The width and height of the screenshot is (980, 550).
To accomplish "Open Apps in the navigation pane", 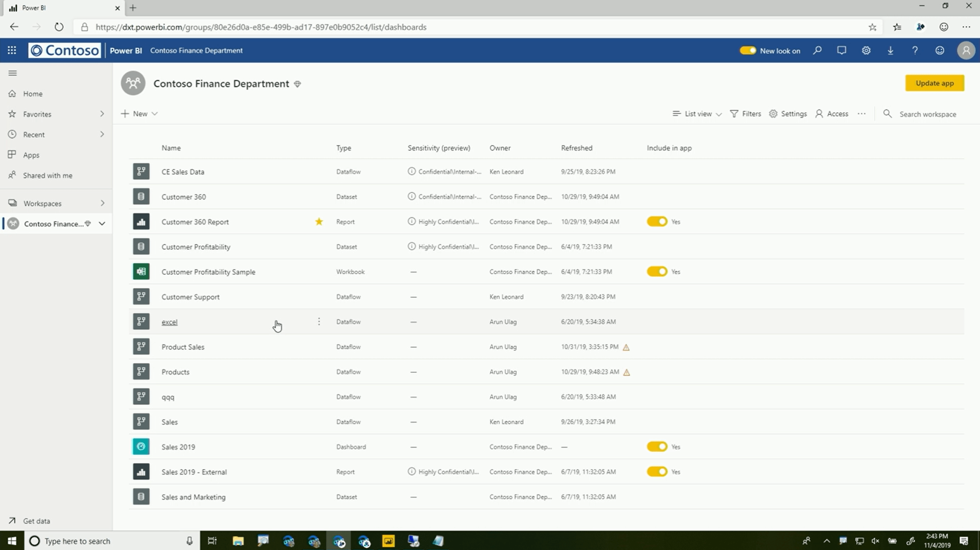I will [x=31, y=155].
